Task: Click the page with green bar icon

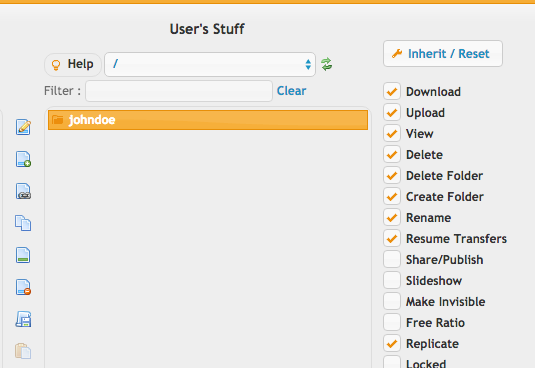Action: [23, 255]
